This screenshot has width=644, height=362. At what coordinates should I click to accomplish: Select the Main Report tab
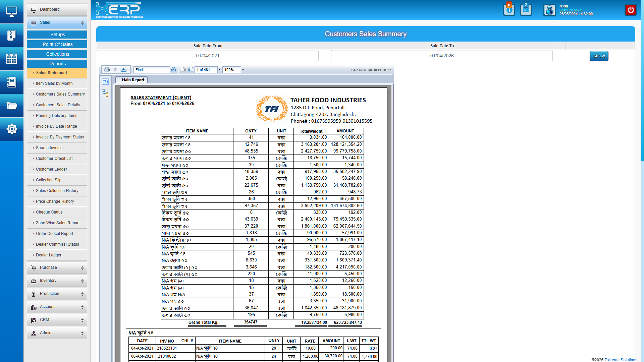tap(133, 80)
